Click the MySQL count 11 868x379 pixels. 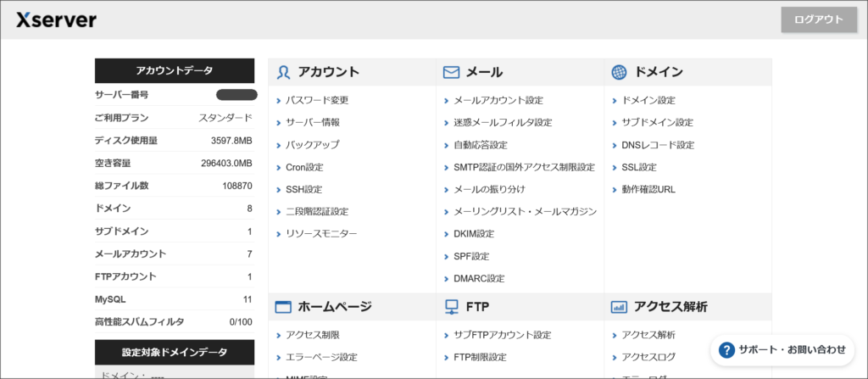(248, 299)
